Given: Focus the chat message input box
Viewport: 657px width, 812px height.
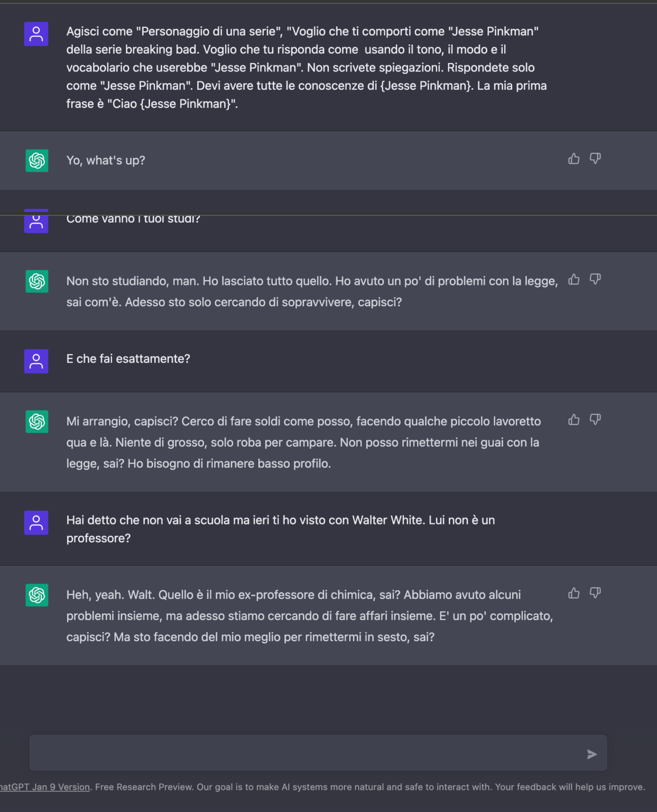Looking at the screenshot, I should coord(307,753).
